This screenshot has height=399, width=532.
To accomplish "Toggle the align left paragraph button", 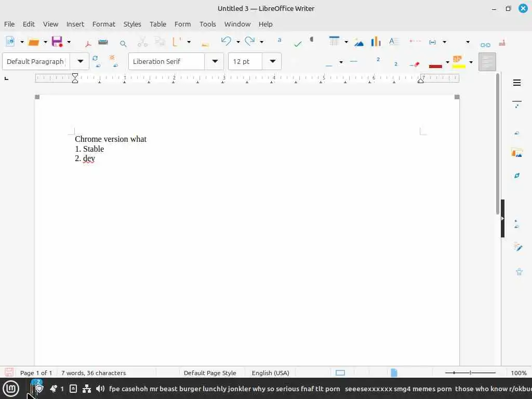I will [x=487, y=62].
